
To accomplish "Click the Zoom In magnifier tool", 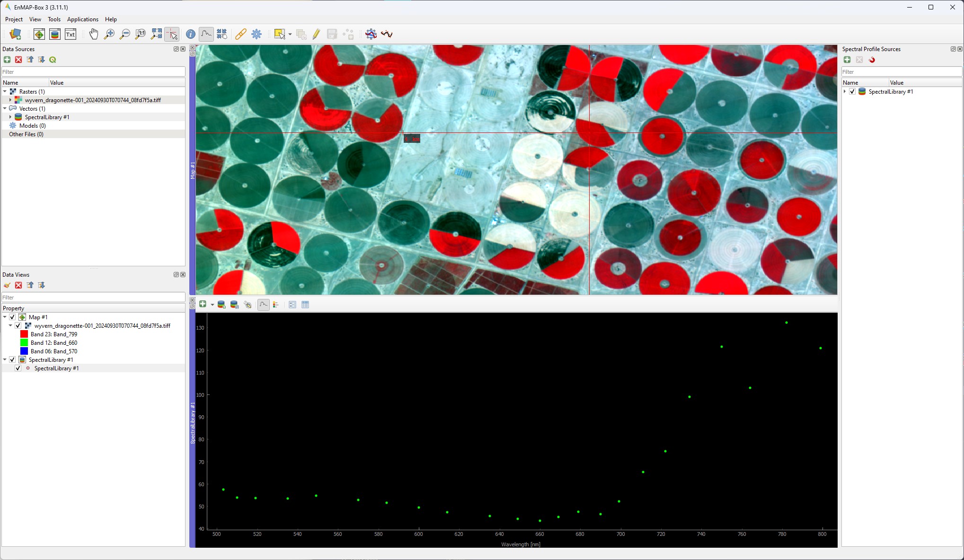I will pos(109,34).
